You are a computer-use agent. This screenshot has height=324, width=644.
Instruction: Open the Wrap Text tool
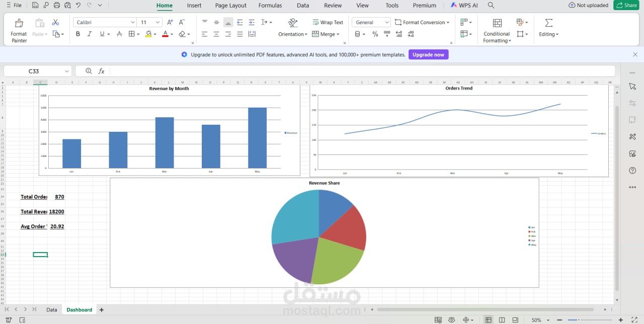[328, 22]
